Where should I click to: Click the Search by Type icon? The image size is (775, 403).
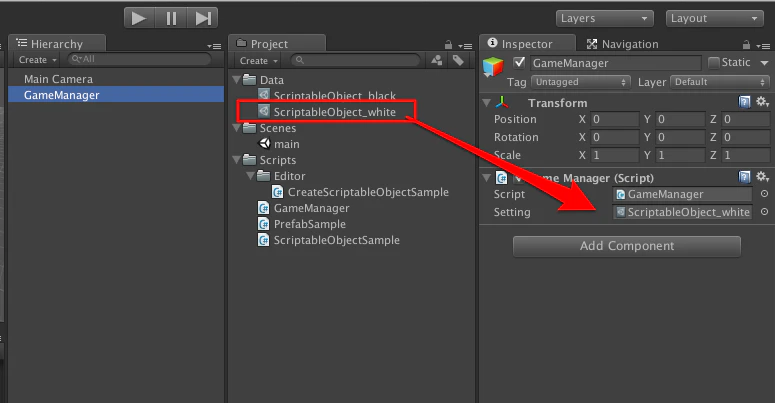[x=437, y=60]
